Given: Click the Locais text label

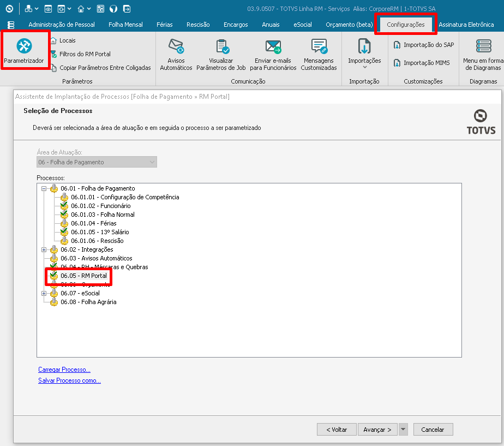Looking at the screenshot, I should (68, 40).
